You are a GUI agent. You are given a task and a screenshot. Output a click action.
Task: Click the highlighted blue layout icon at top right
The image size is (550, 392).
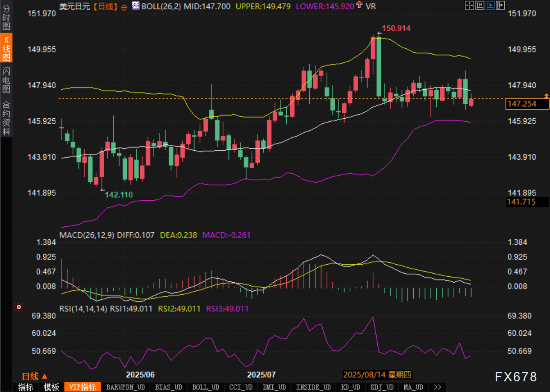[490, 5]
